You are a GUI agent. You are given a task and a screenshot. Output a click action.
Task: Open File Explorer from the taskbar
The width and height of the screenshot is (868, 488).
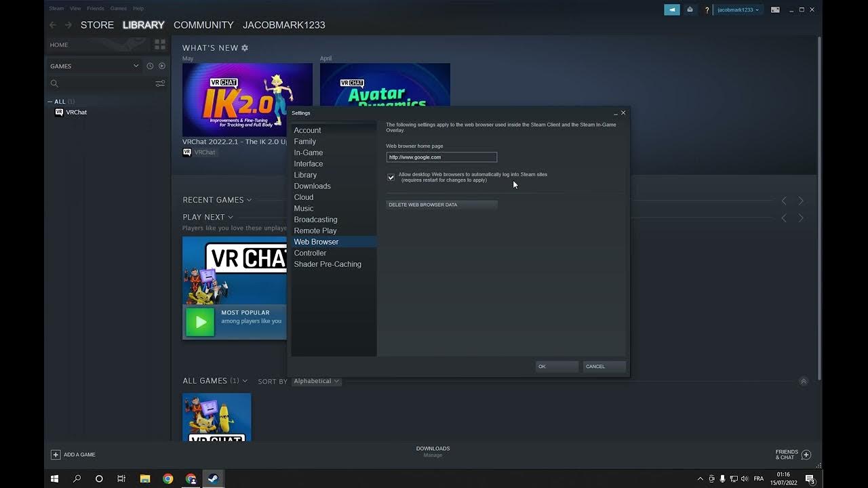point(144,479)
